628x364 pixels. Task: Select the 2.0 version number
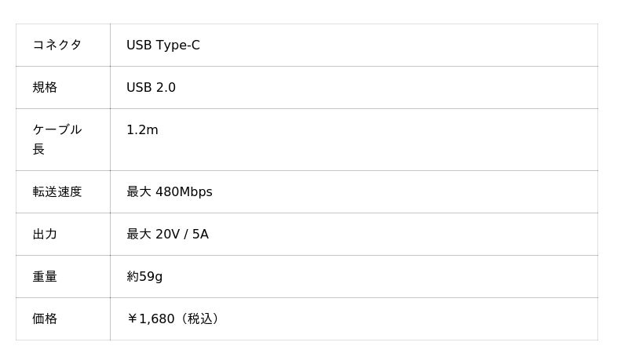tap(166, 87)
